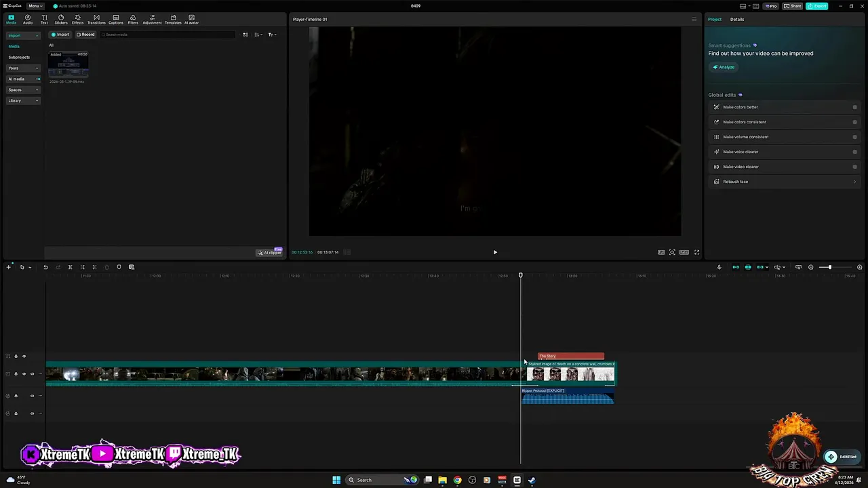This screenshot has width=868, height=488.
Task: Click the Export button
Action: pyautogui.click(x=817, y=6)
